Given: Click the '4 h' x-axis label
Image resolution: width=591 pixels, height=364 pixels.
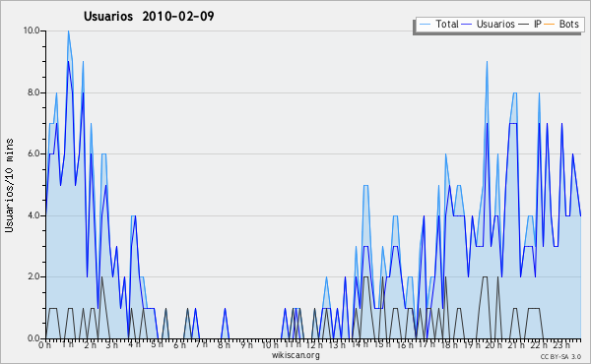Looking at the screenshot, I should pos(134,344).
